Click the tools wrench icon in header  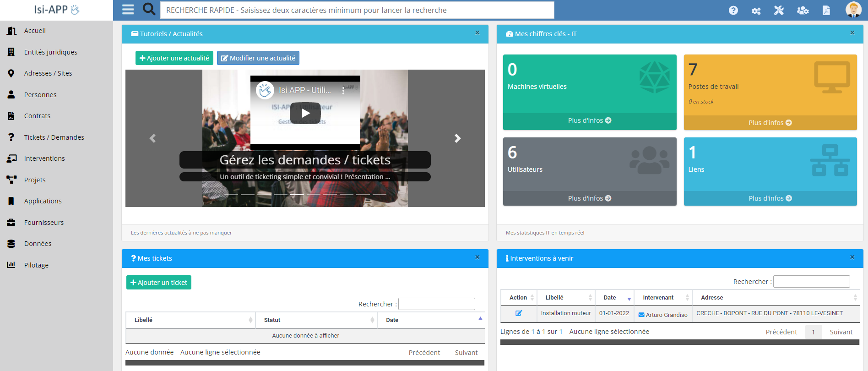779,11
